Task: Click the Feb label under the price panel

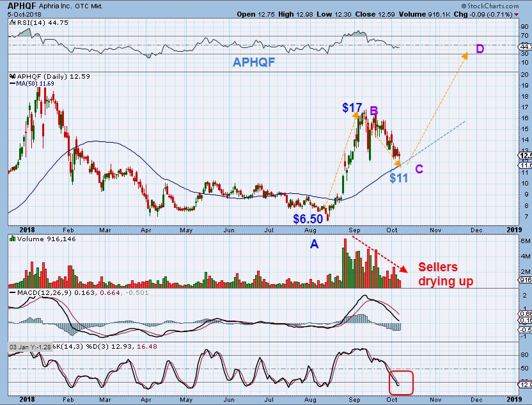Action: pyautogui.click(x=68, y=230)
